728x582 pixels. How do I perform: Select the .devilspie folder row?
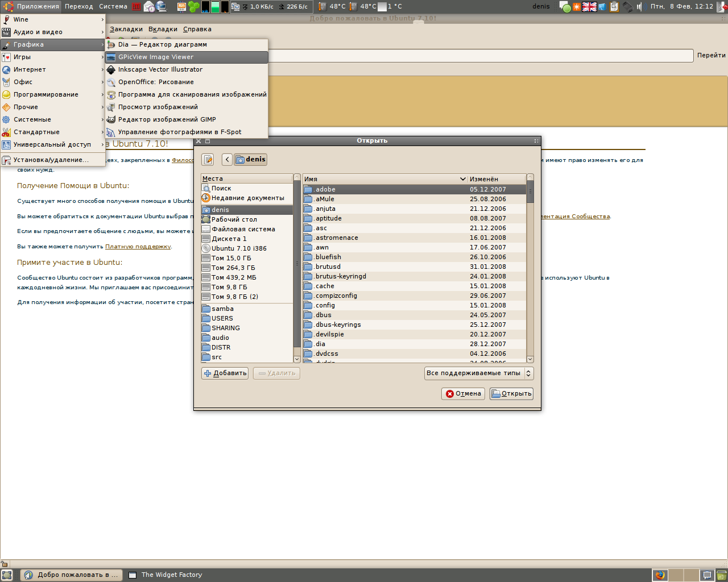(415, 334)
